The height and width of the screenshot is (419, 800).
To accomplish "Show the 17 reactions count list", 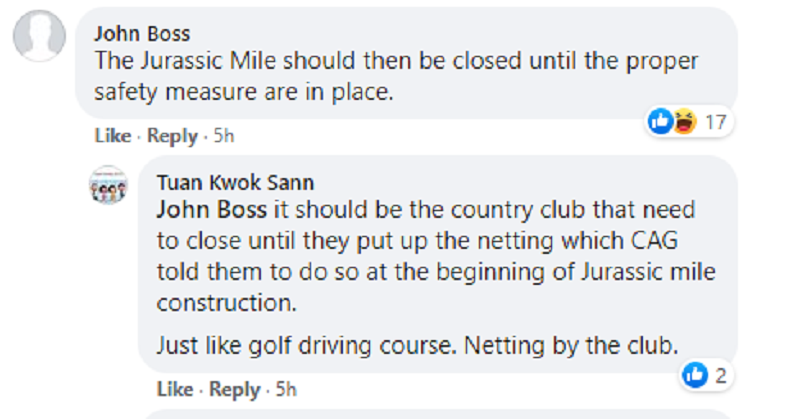I will [x=714, y=123].
